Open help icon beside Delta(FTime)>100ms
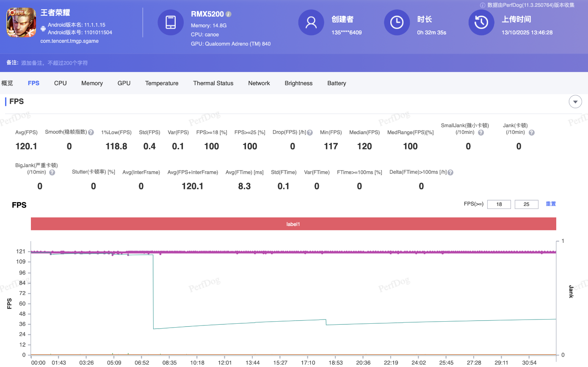Viewport: 588px width, 367px height. point(450,172)
